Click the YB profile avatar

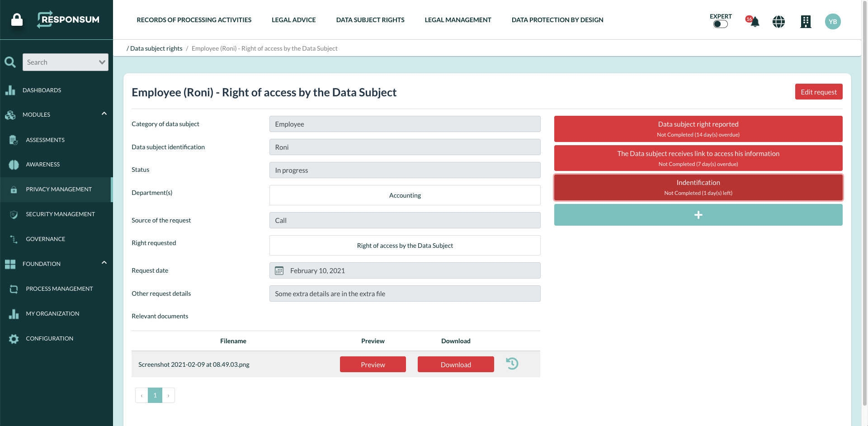(833, 21)
